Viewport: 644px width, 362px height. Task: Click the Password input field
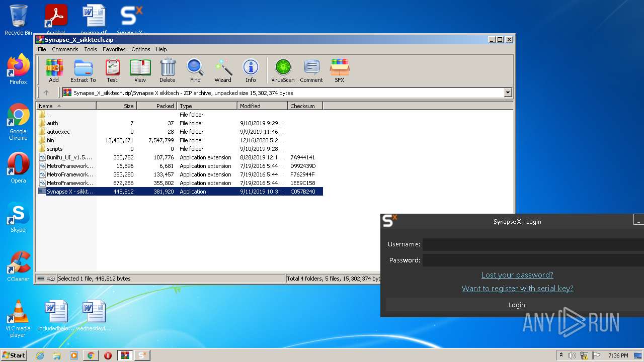(533, 260)
